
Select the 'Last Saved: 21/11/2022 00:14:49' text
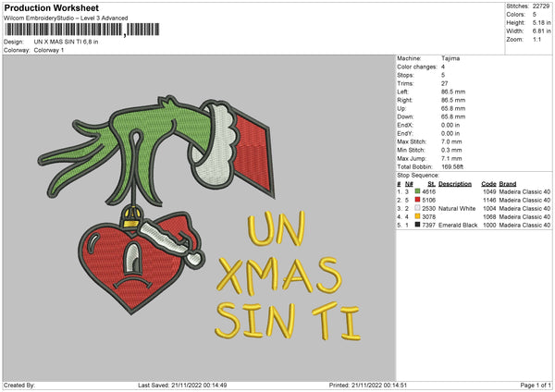click(182, 385)
